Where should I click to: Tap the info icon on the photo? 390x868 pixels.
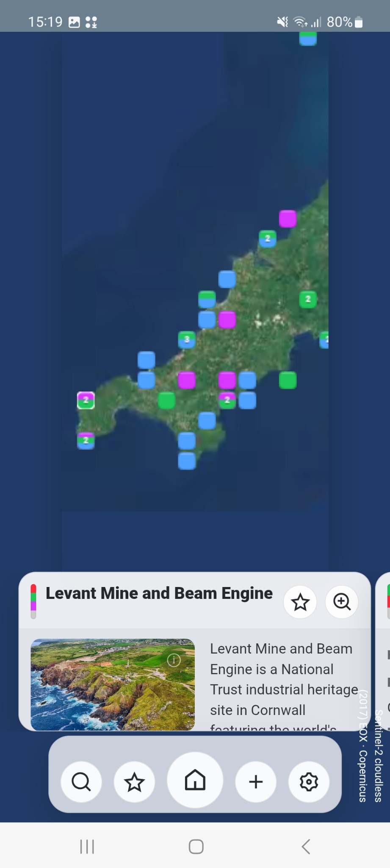174,660
